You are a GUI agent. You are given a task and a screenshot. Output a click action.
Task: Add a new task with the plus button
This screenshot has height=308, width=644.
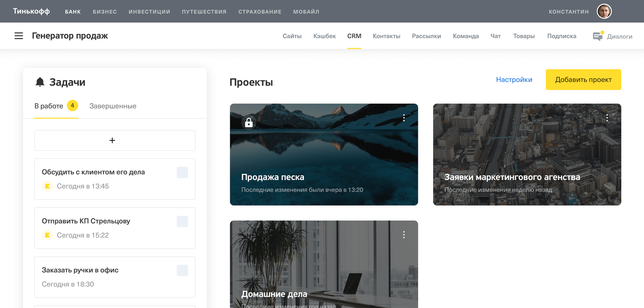[x=115, y=140]
